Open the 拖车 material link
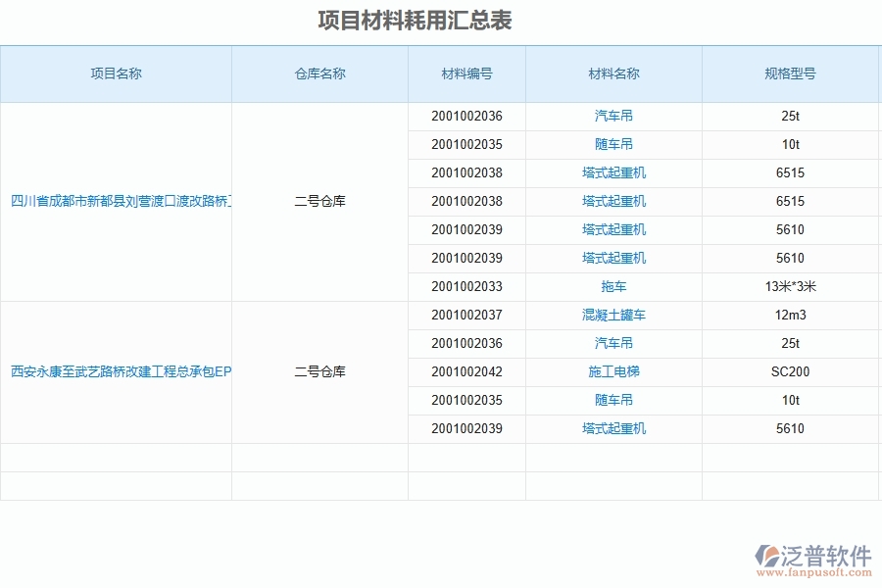The image size is (882, 588). (x=612, y=286)
